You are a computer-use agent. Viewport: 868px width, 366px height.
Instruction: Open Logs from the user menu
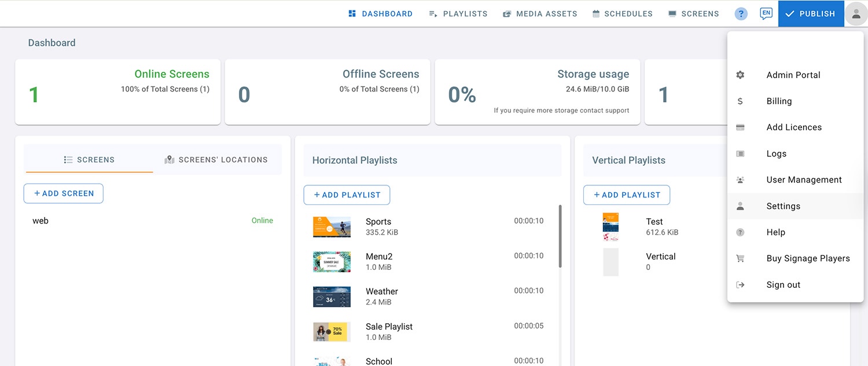click(776, 154)
